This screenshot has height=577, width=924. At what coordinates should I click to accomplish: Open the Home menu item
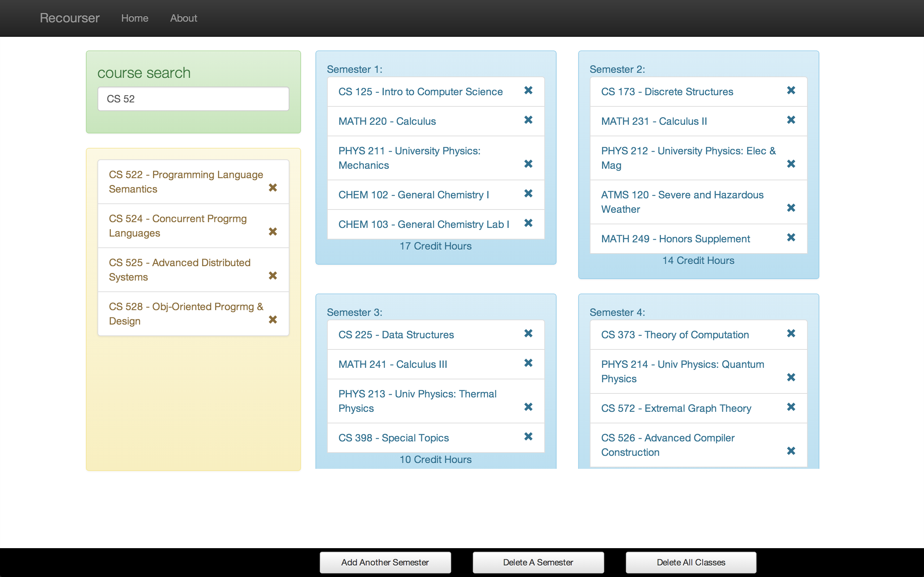coord(134,18)
